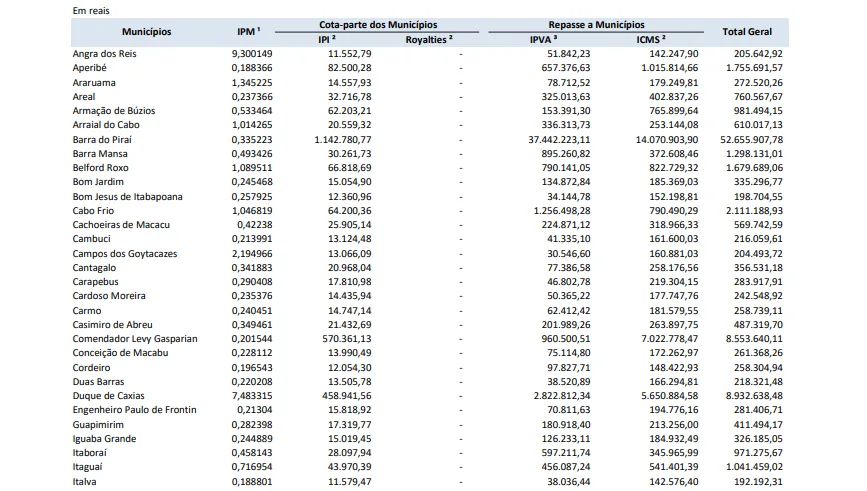Select the Angra dos Reis row name
Viewport: 867px width, 491px height.
point(106,52)
